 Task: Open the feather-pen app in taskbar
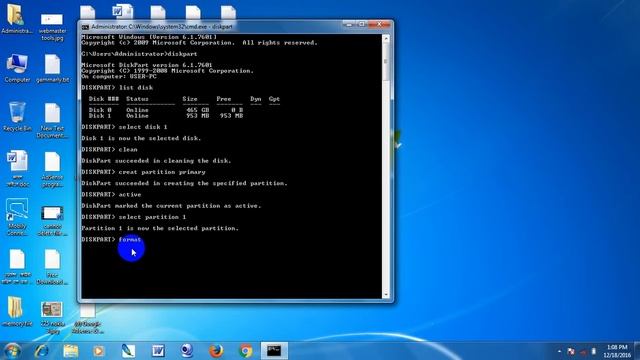[129, 351]
